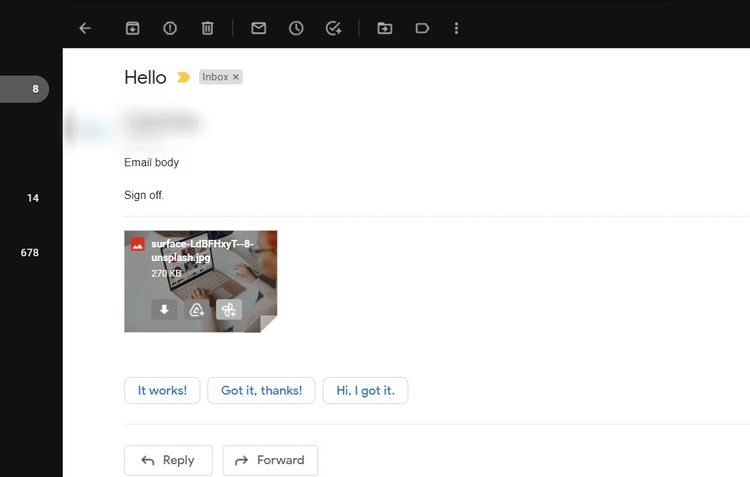Report email as spam
Image resolution: width=750 pixels, height=477 pixels.
point(170,28)
